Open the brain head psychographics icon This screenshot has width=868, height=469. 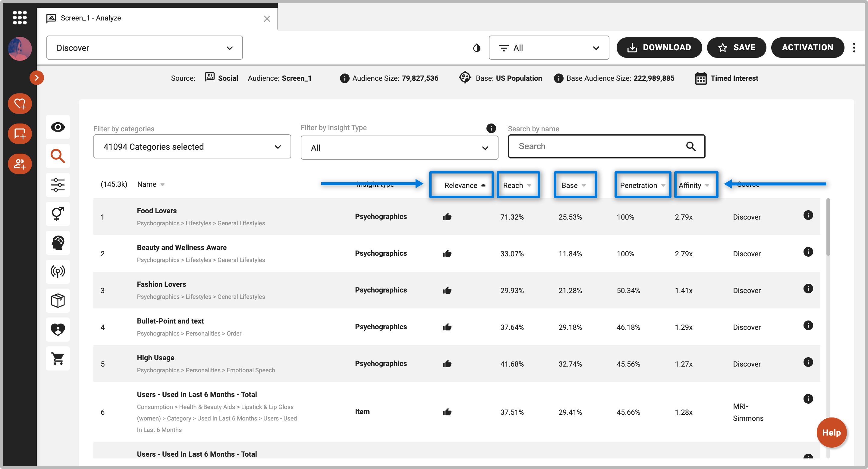pos(58,242)
